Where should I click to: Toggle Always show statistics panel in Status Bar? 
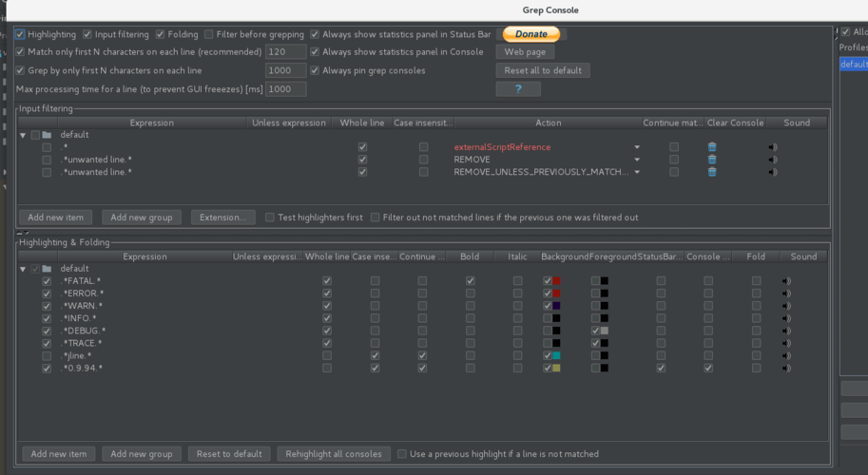pos(315,34)
